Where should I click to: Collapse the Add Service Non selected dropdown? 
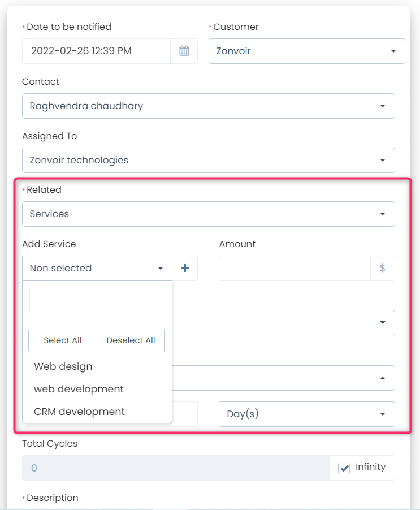point(97,268)
